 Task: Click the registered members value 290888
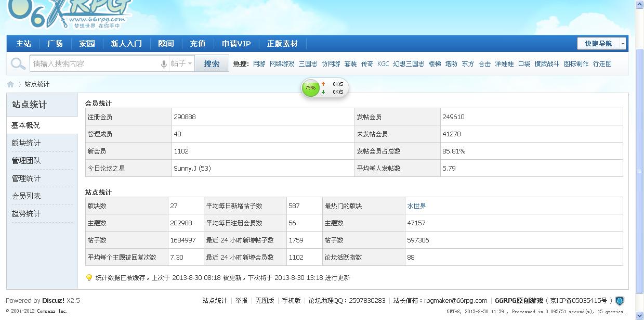point(185,117)
